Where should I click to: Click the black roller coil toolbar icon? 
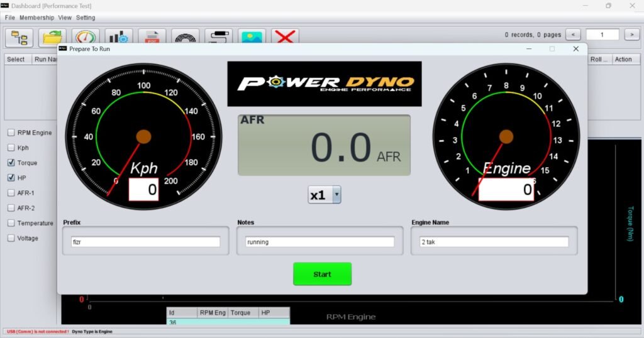coord(186,37)
